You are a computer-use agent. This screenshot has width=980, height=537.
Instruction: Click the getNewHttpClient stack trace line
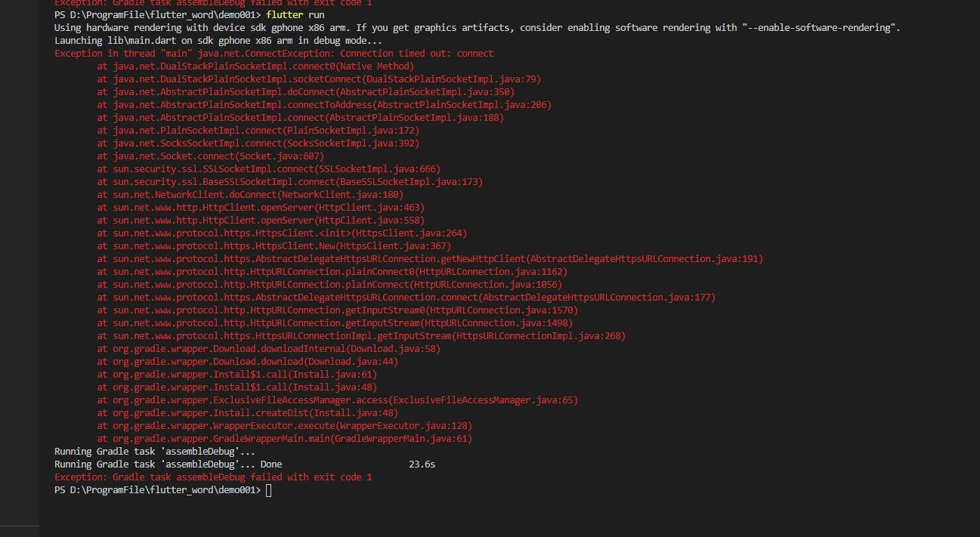[430, 259]
